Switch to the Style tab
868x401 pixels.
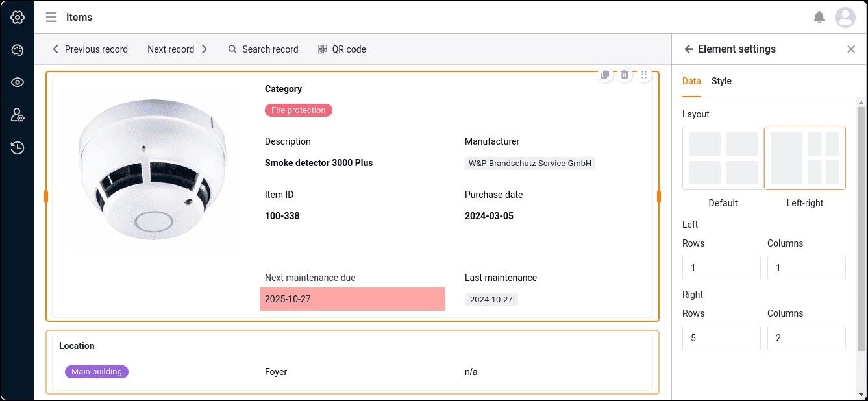tap(721, 81)
